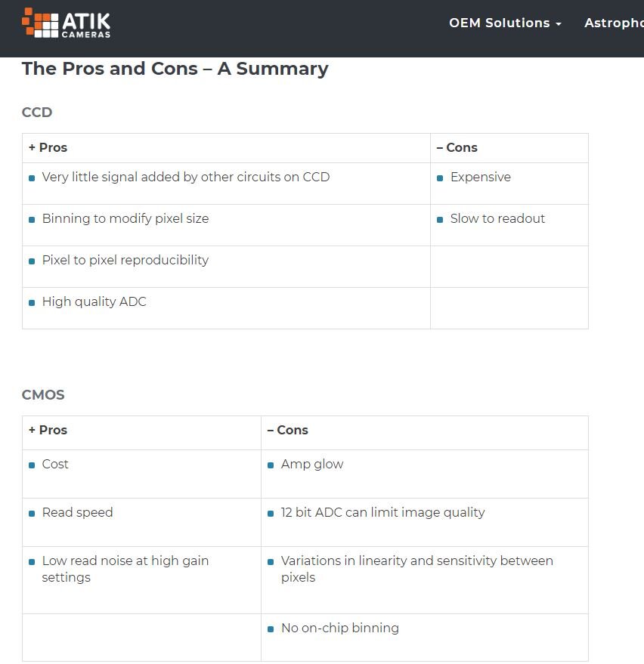Expand the OEM Solutions dropdown arrow
The height and width of the screenshot is (664, 644).
[559, 24]
